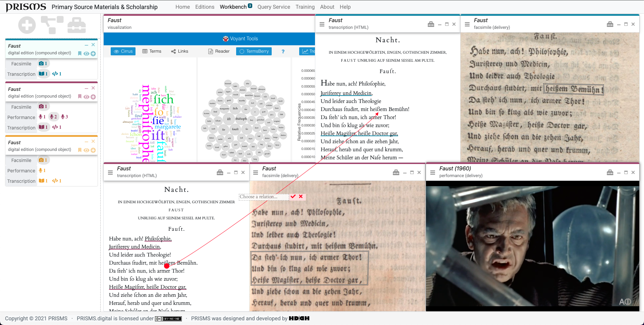
Task: Open the Editions menu item
Action: 205,7
